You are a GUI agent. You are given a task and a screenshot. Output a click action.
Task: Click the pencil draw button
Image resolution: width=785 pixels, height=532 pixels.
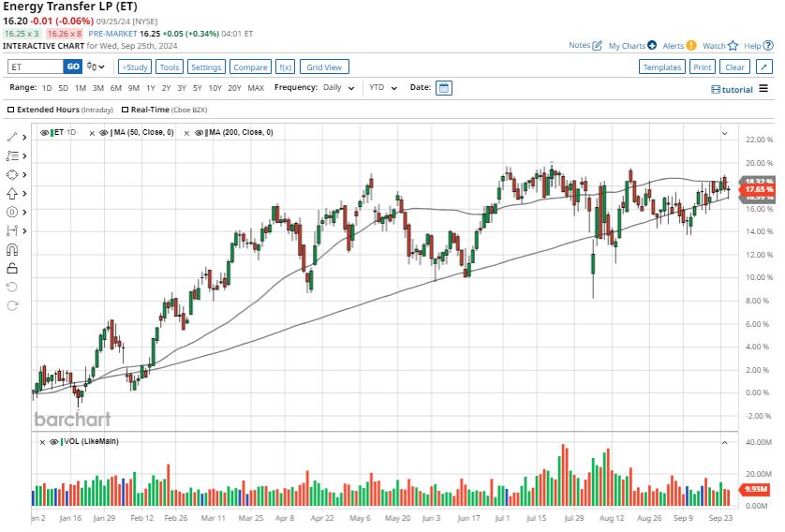click(764, 67)
